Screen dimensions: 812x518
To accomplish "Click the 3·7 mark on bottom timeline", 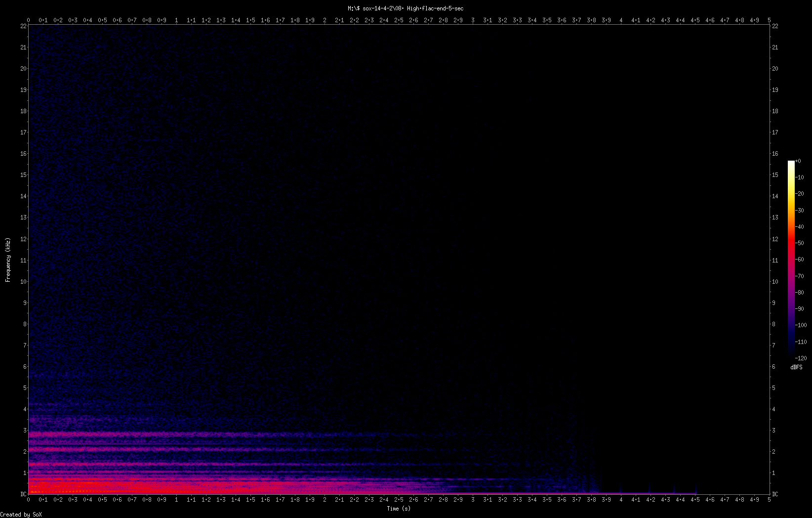I will point(576,499).
